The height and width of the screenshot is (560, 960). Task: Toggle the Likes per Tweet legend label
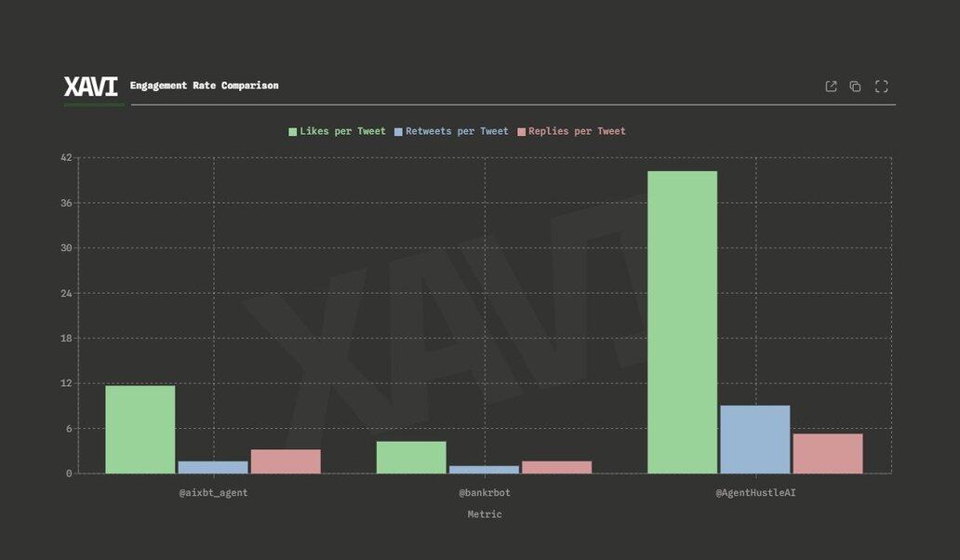pyautogui.click(x=342, y=131)
